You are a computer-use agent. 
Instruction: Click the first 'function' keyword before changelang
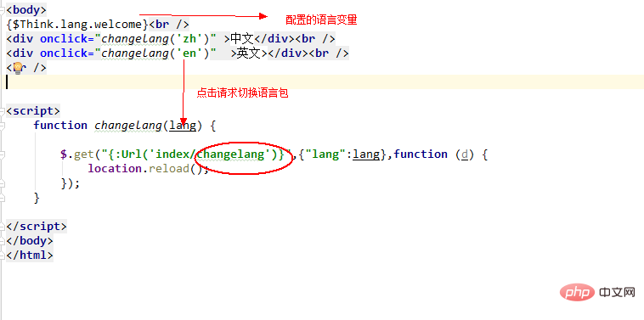(60, 126)
